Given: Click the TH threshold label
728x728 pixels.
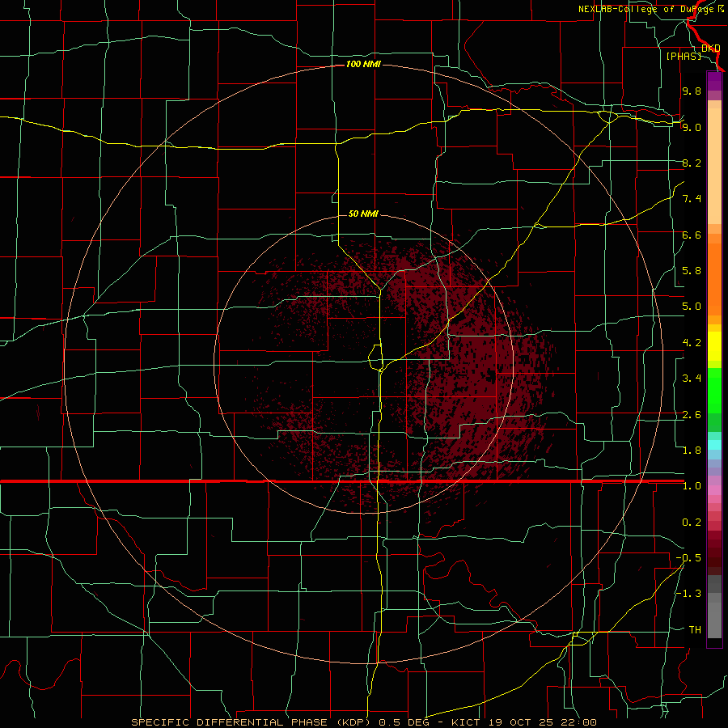Looking at the screenshot, I should click(x=695, y=630).
